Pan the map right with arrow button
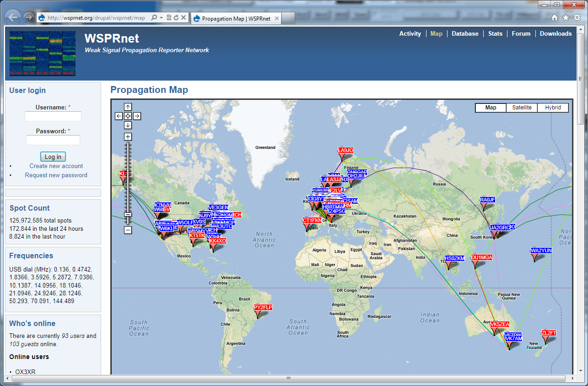The image size is (588, 386). point(137,116)
